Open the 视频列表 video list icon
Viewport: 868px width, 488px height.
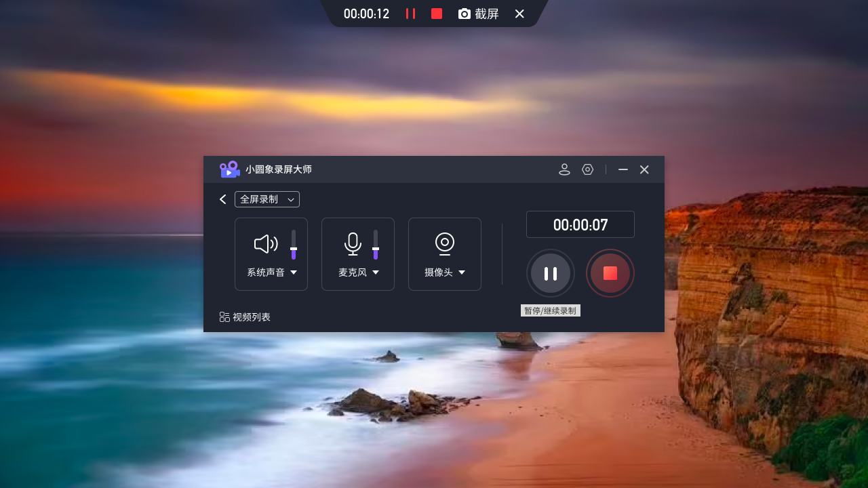pos(224,316)
